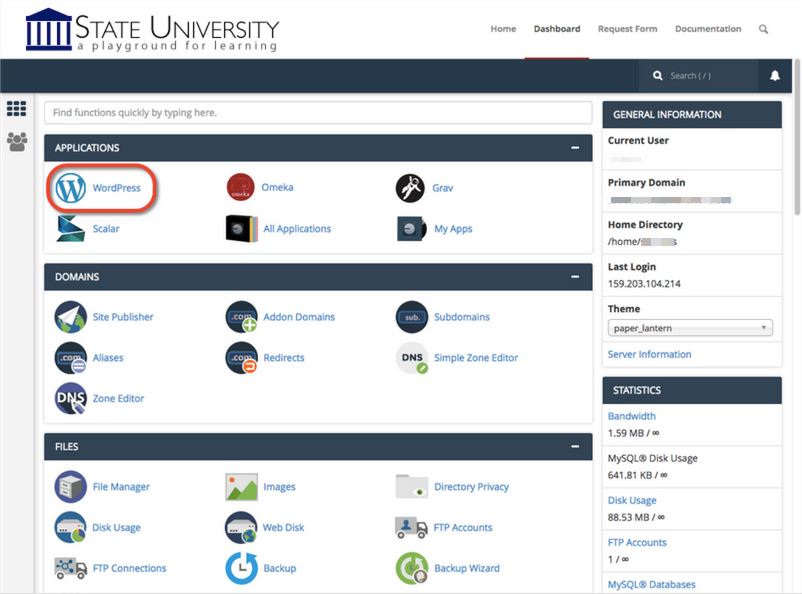Click the State University logo
Viewport: 802px width, 594px height.
click(x=152, y=30)
